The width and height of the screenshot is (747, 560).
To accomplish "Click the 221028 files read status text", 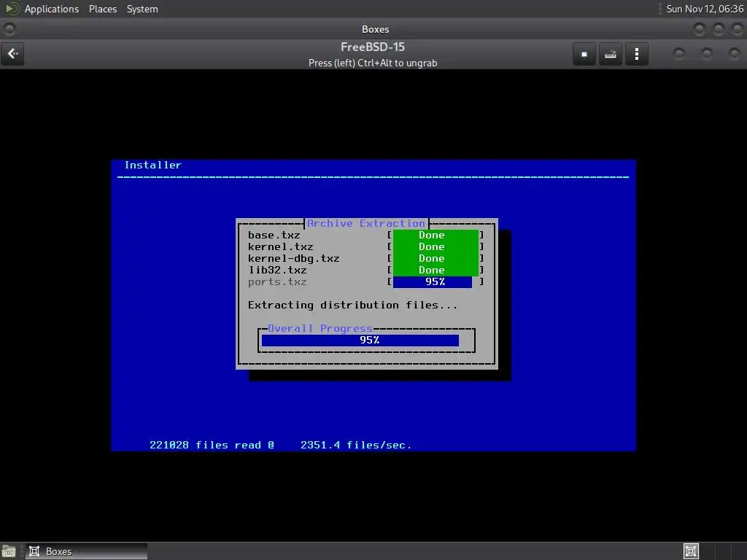I will (x=212, y=446).
